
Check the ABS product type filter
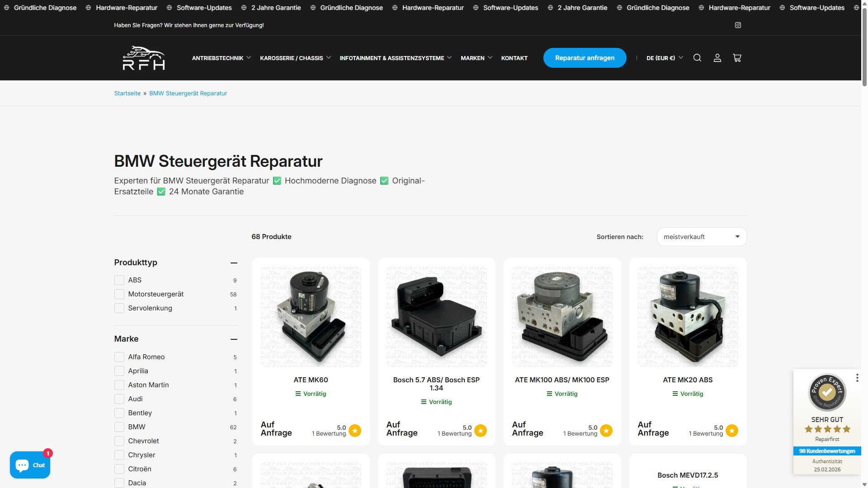(x=119, y=280)
